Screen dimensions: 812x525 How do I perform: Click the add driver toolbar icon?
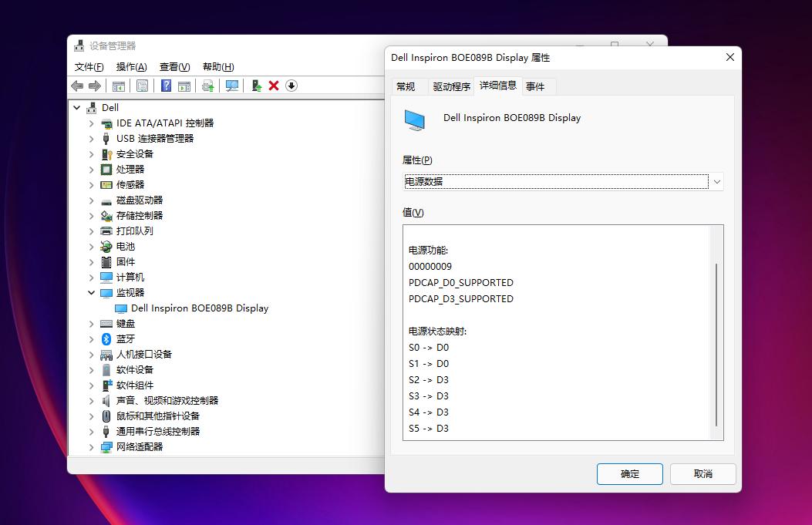tap(256, 86)
